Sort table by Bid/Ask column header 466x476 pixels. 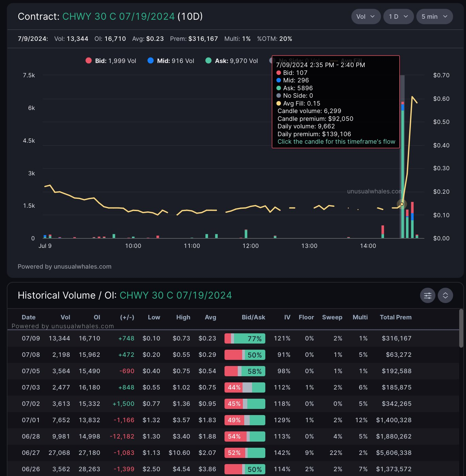(x=253, y=317)
